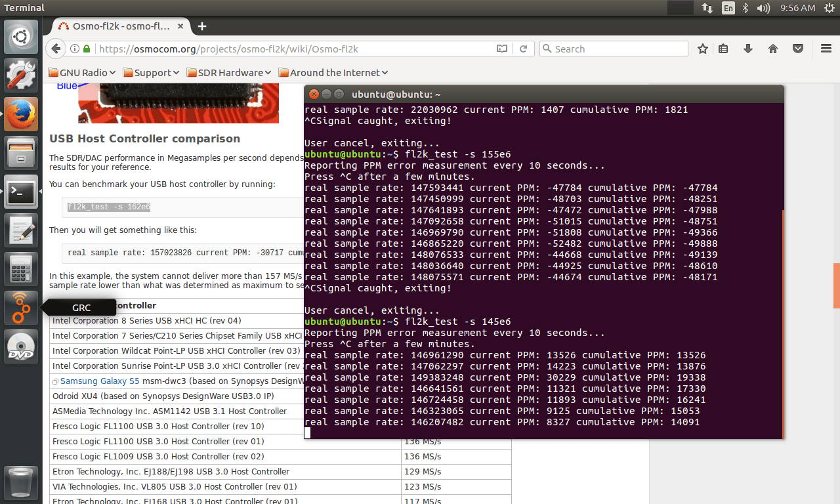
Task: Open the Files manager launcher icon
Action: 21,153
